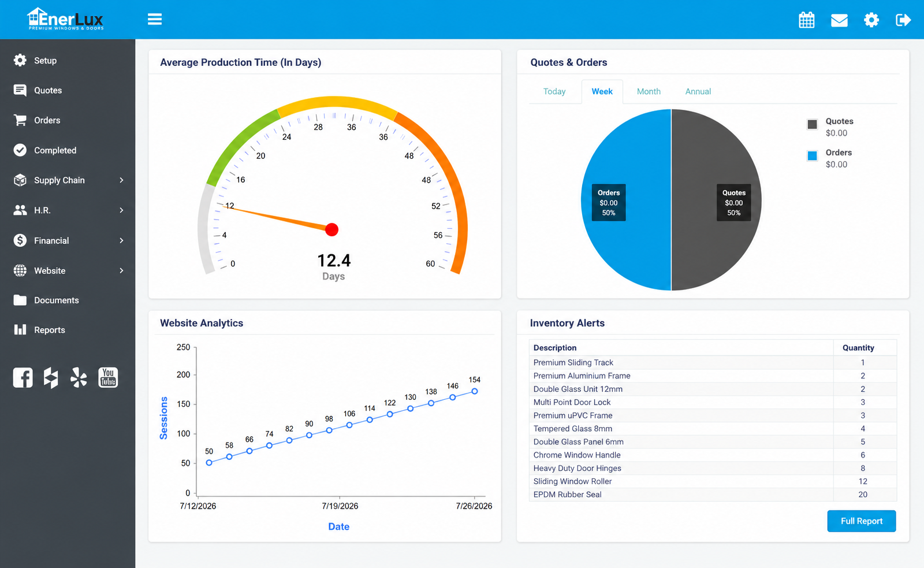This screenshot has height=568, width=924.
Task: Open Setup in the sidebar
Action: click(x=45, y=61)
